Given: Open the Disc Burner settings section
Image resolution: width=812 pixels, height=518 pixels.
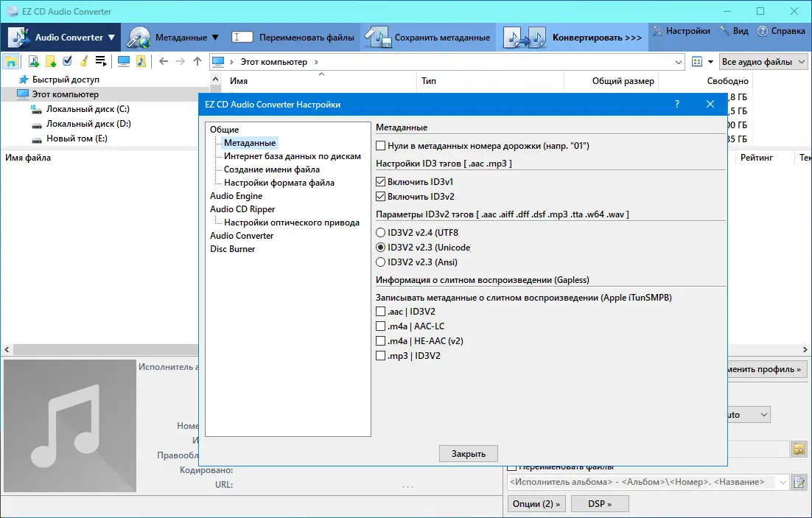Looking at the screenshot, I should (233, 248).
